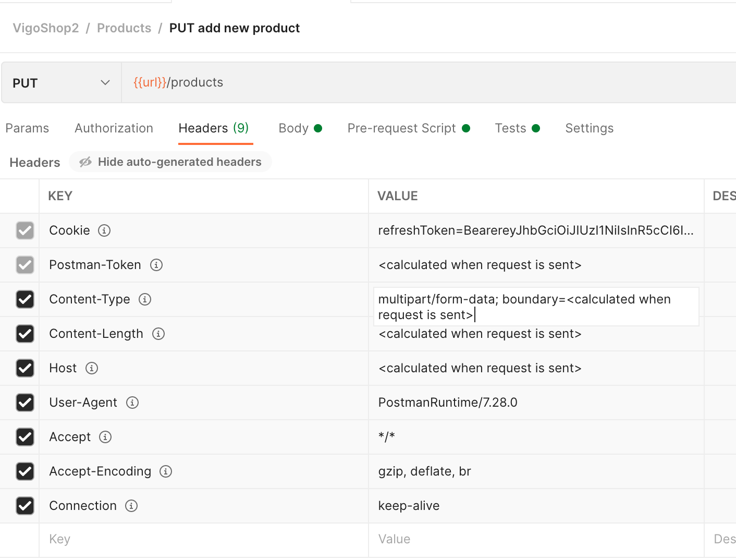Screen dimensions: 736x560
Task: Click info icon beside Content-Length
Action: pyautogui.click(x=158, y=334)
